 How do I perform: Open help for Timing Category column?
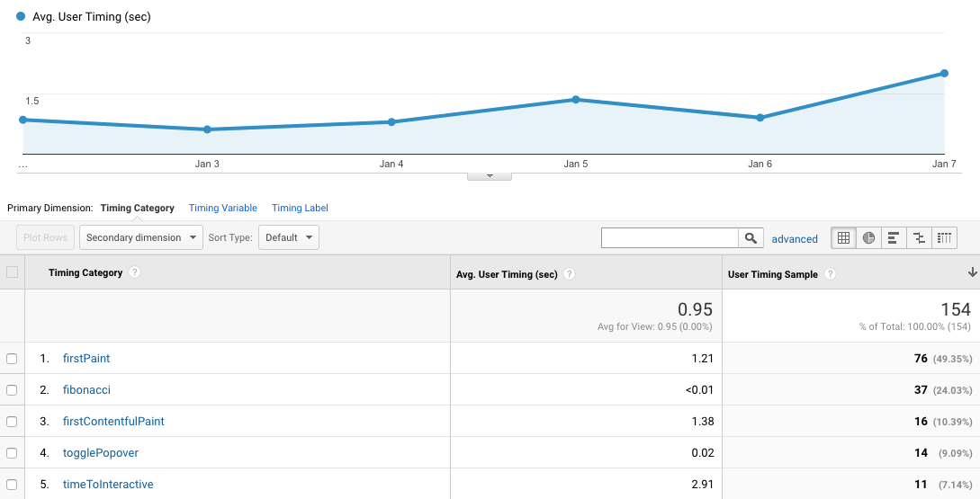point(134,272)
